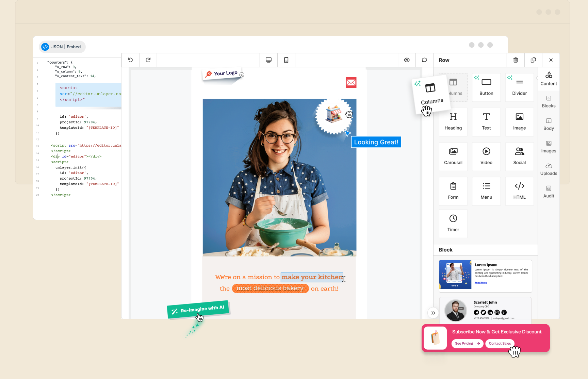The height and width of the screenshot is (379, 588).
Task: Click the red envelope mail icon
Action: [x=351, y=82]
